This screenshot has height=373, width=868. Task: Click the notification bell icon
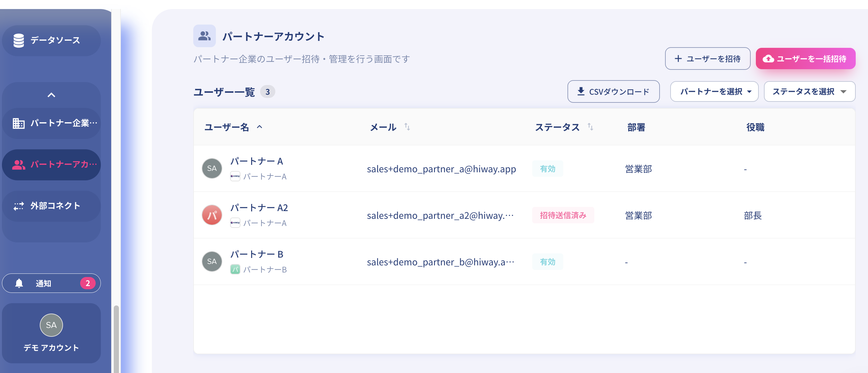tap(19, 283)
